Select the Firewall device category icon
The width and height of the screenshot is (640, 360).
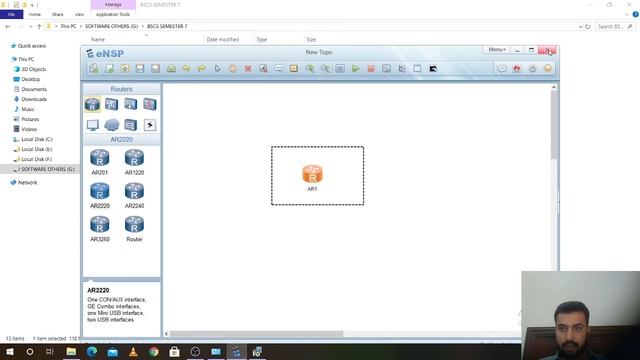click(150, 104)
